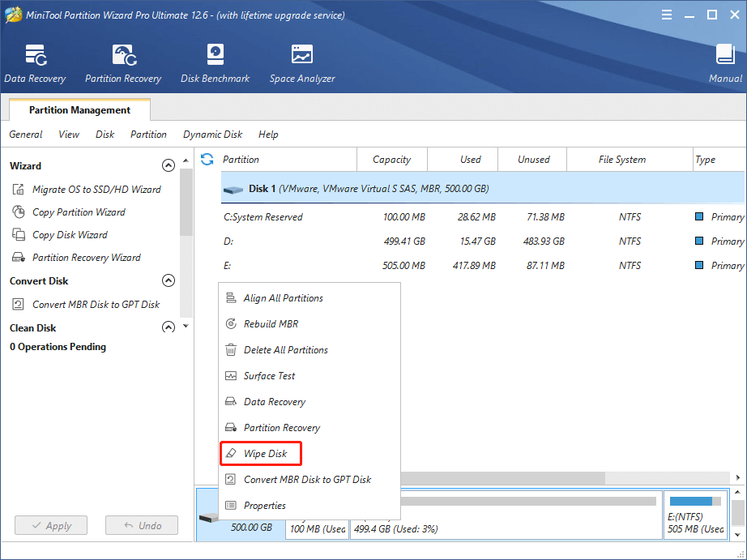Open the Manual book icon
Viewport: 747px width, 560px height.
[x=725, y=54]
